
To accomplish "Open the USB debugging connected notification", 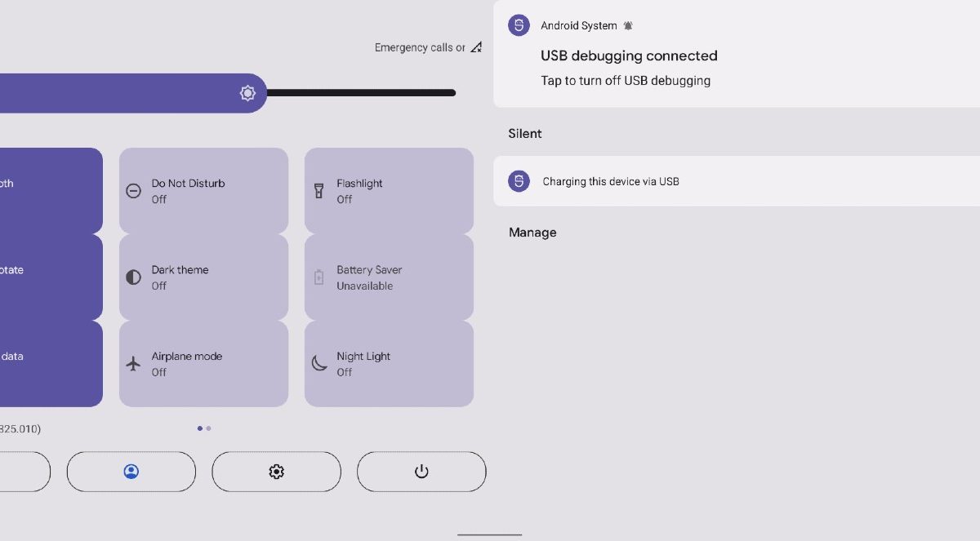I will coord(737,54).
